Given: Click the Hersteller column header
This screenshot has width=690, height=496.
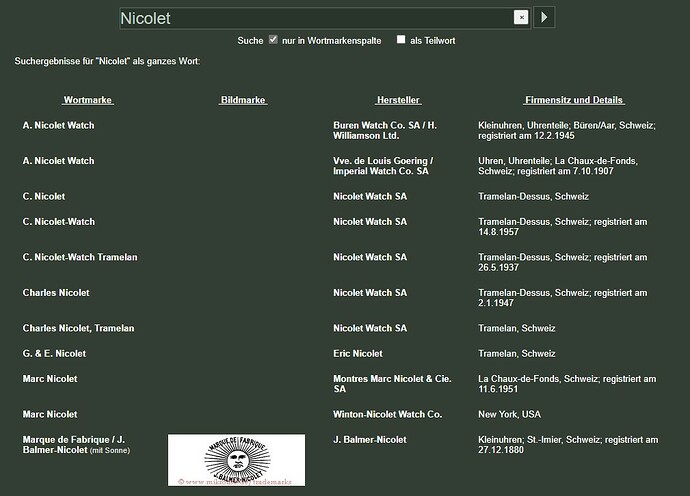Looking at the screenshot, I should click(x=398, y=100).
